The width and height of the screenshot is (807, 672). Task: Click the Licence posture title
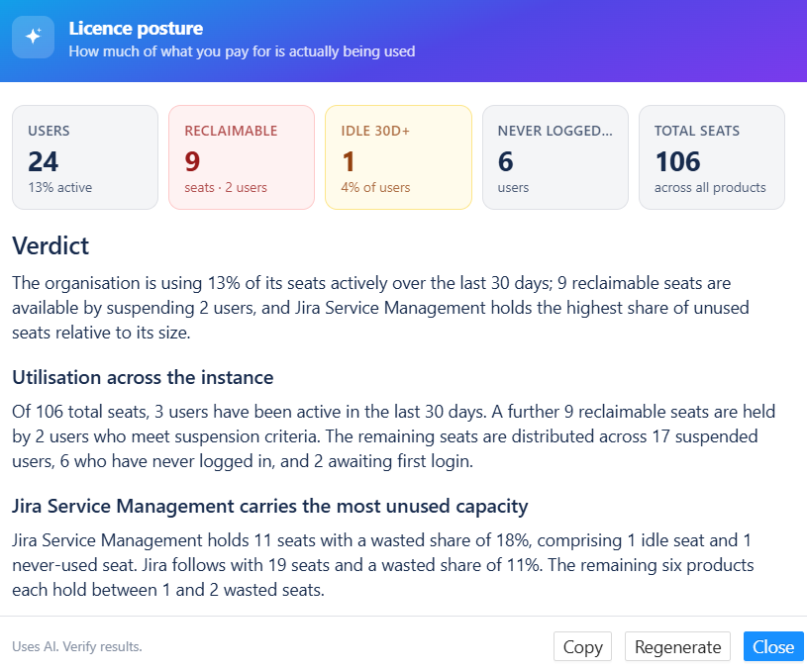(136, 29)
